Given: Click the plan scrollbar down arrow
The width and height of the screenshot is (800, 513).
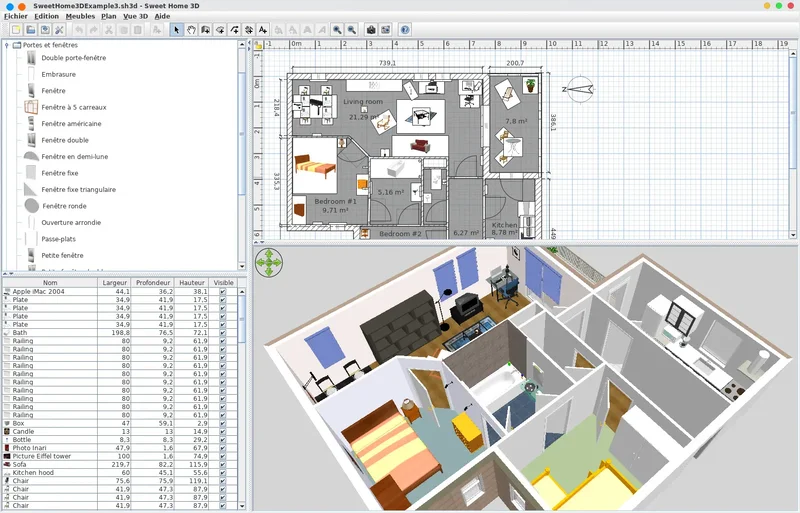Looking at the screenshot, I should (793, 235).
